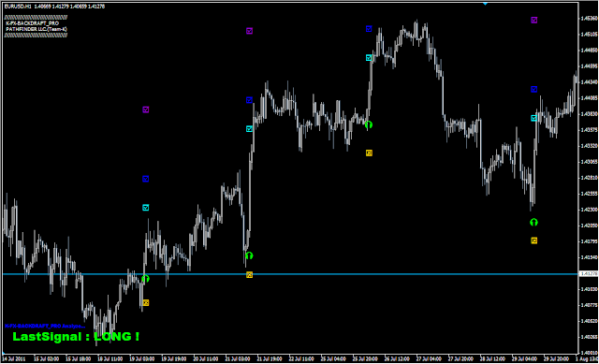Click the '27 Jul 04:00' time axis label

click(x=429, y=359)
